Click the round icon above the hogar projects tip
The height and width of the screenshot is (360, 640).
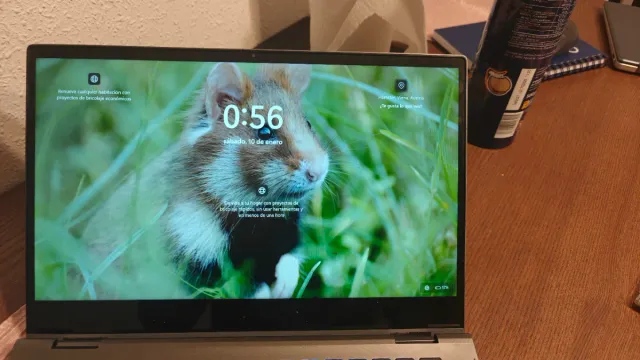[x=262, y=190]
